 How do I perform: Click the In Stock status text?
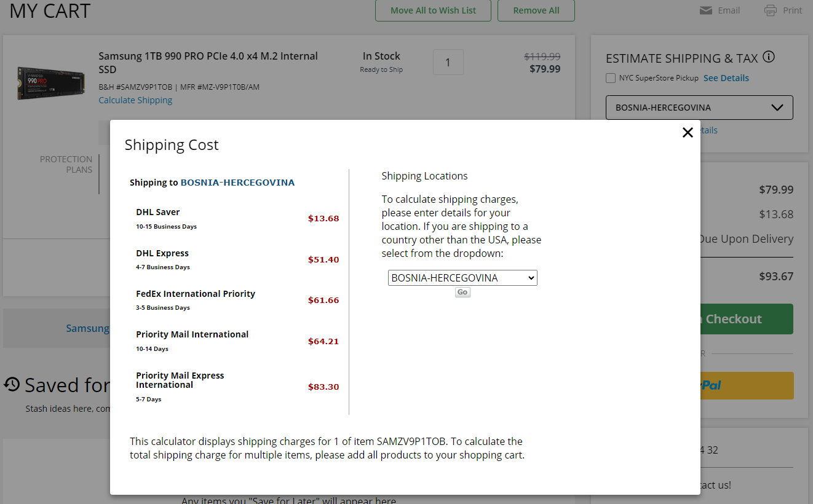(x=381, y=56)
